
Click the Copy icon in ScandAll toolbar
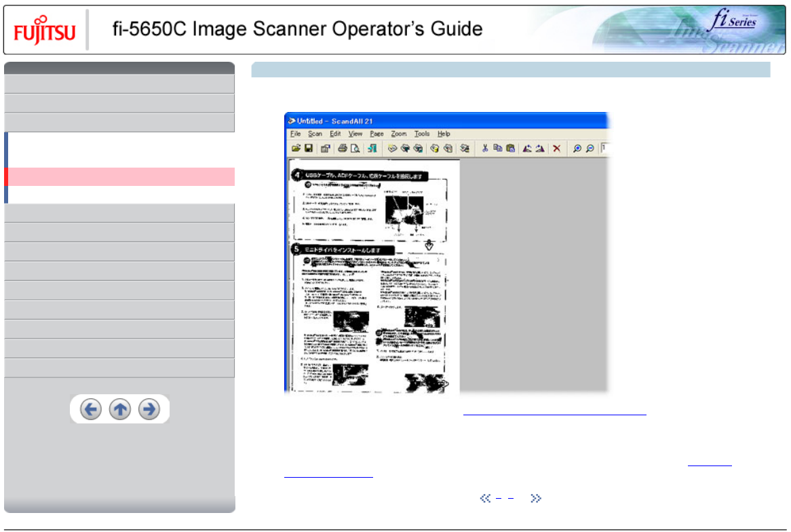click(497, 149)
